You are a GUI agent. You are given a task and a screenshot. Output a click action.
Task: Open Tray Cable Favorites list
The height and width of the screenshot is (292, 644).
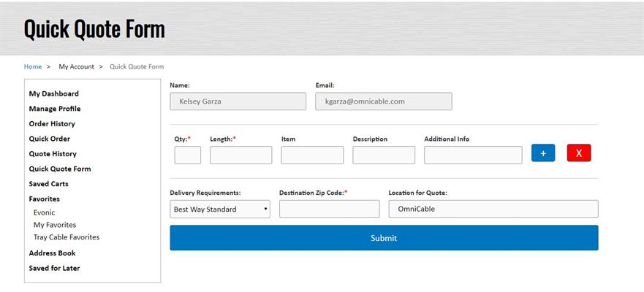pyautogui.click(x=67, y=237)
